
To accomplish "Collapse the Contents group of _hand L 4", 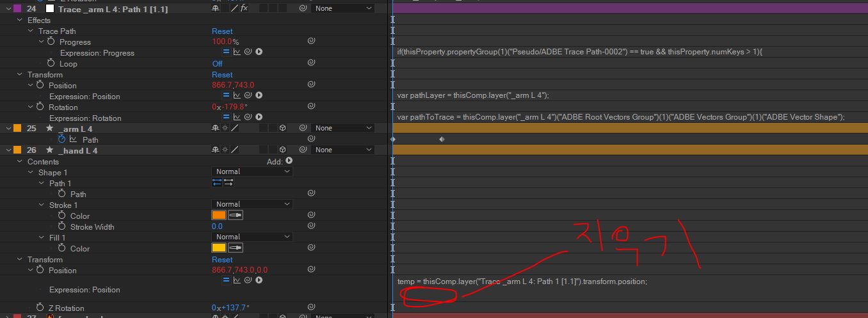I will click(x=20, y=161).
